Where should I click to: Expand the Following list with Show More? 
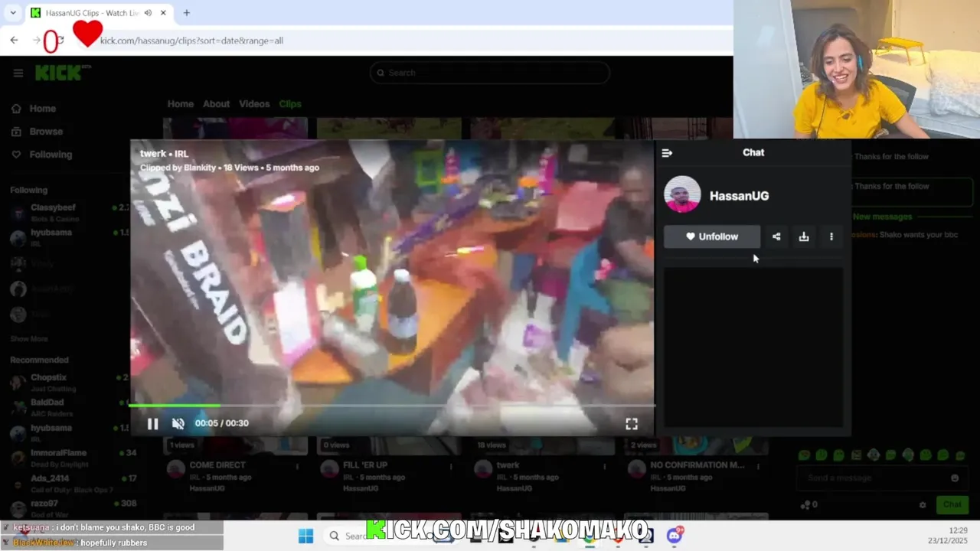tap(29, 339)
